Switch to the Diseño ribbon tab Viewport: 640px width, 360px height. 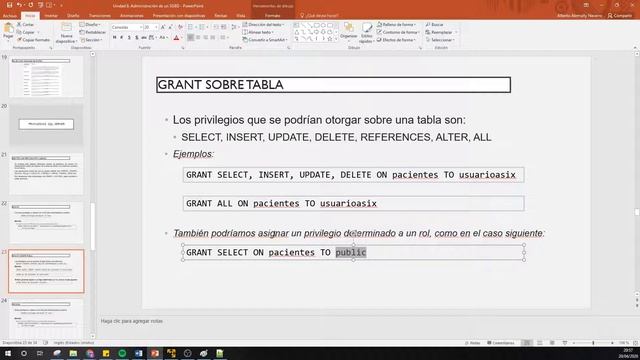coord(73,16)
